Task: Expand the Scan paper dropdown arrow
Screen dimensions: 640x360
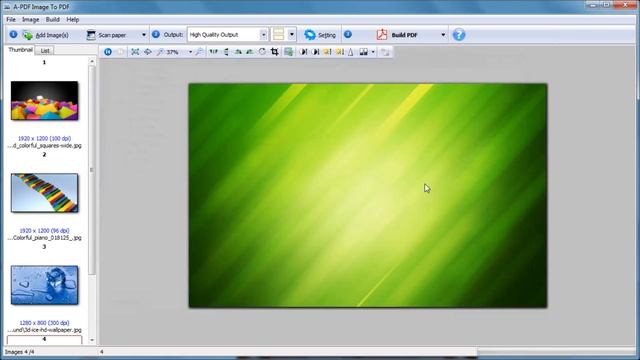Action: point(144,35)
